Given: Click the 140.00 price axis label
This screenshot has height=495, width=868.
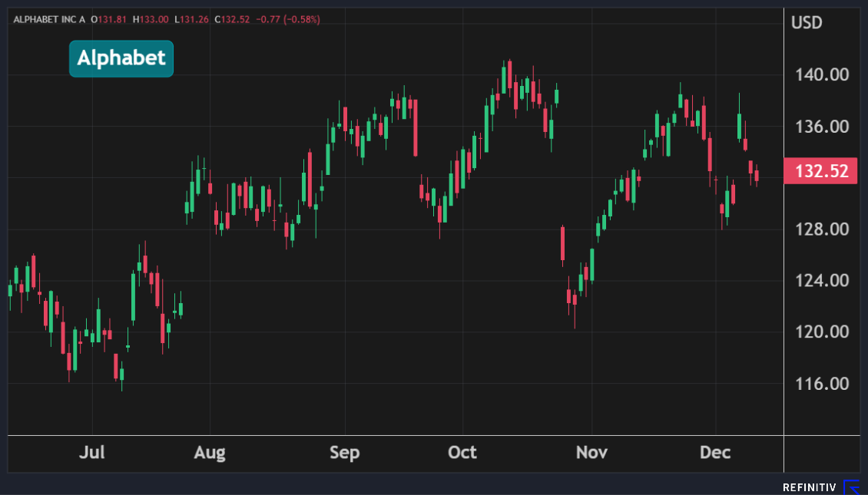Looking at the screenshot, I should tap(820, 74).
